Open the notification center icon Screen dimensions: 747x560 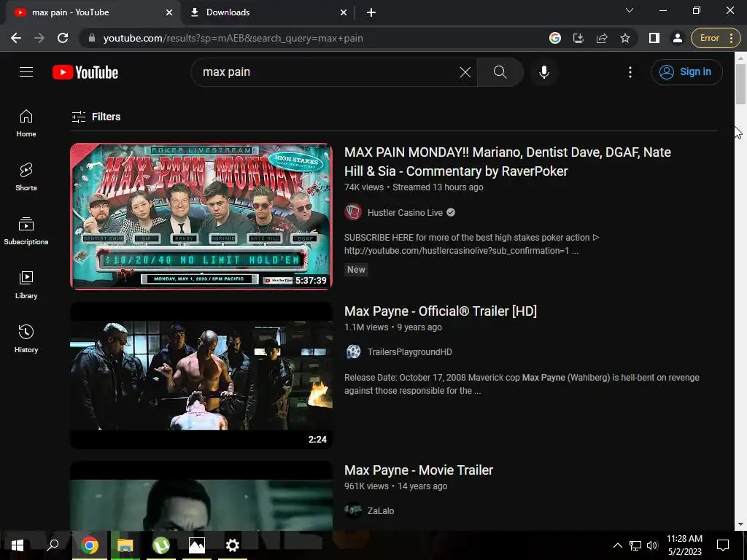pos(723,545)
